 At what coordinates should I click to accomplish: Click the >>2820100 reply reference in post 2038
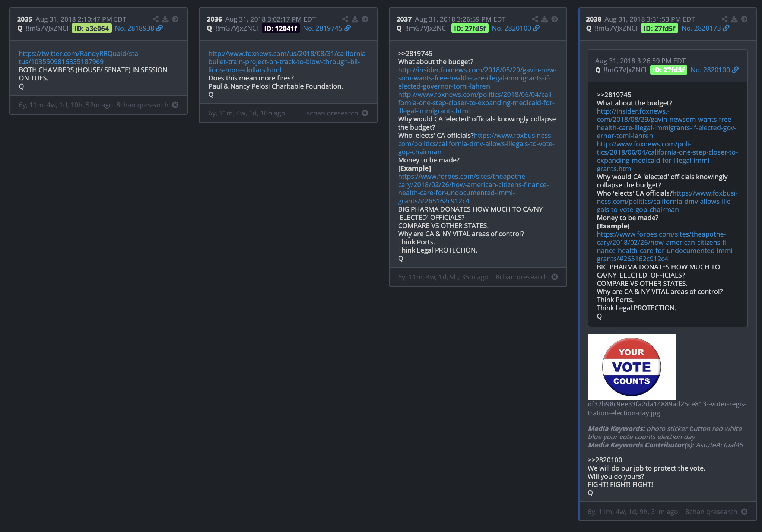[x=605, y=460]
